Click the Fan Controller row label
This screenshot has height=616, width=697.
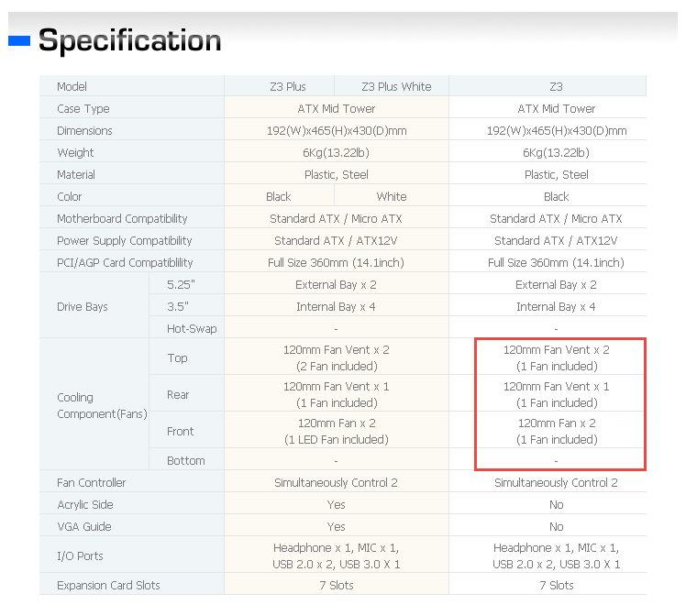[91, 482]
